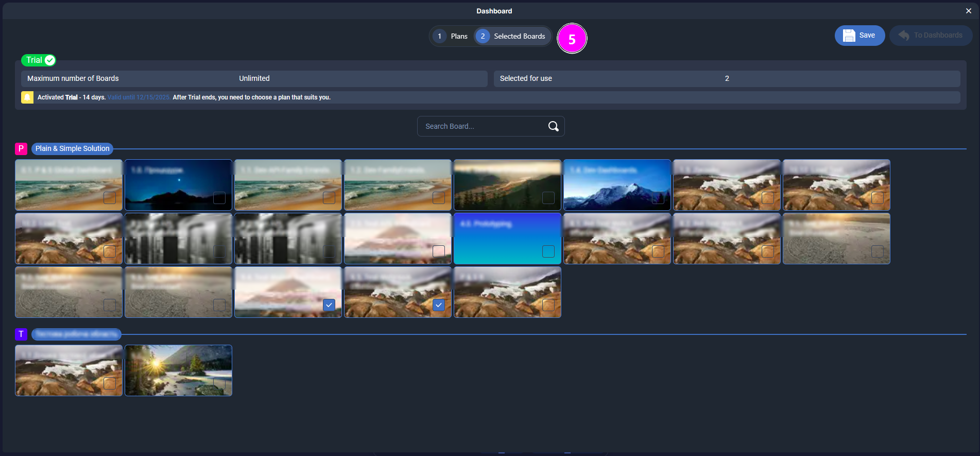Click the pink P workspace icon
980x456 pixels.
21,149
